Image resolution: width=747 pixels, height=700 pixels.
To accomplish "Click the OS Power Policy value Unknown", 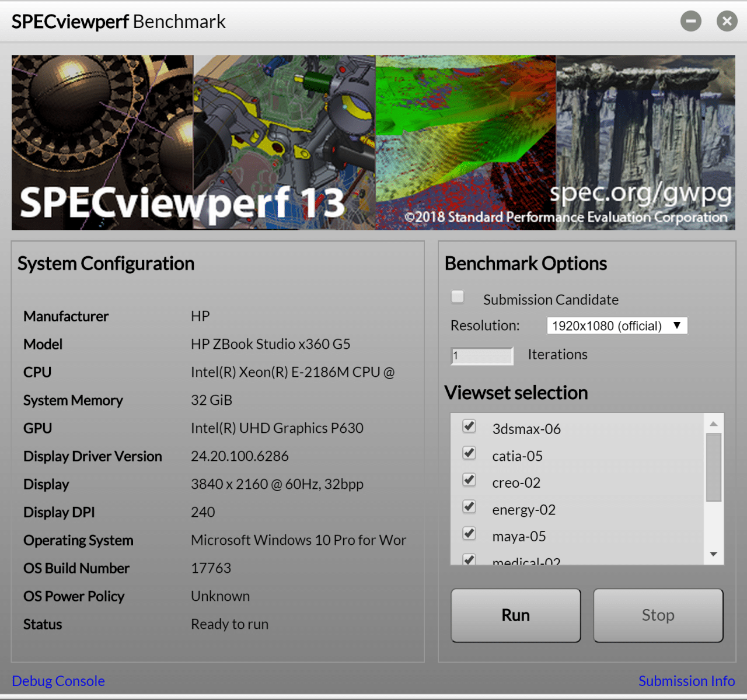I will [x=220, y=596].
